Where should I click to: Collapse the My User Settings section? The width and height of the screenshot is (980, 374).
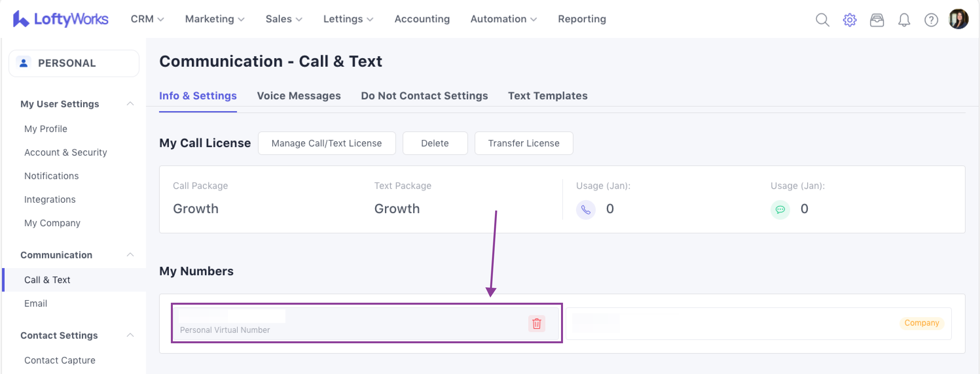click(130, 104)
